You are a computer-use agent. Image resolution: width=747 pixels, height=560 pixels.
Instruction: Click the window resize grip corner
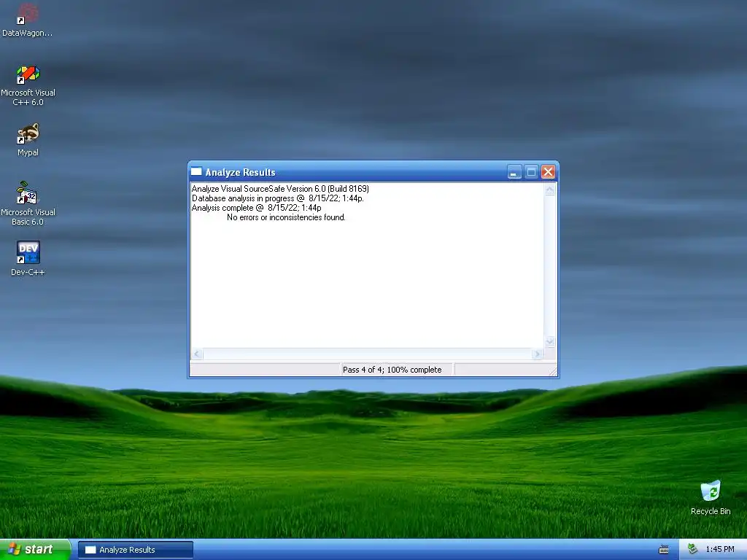(553, 372)
